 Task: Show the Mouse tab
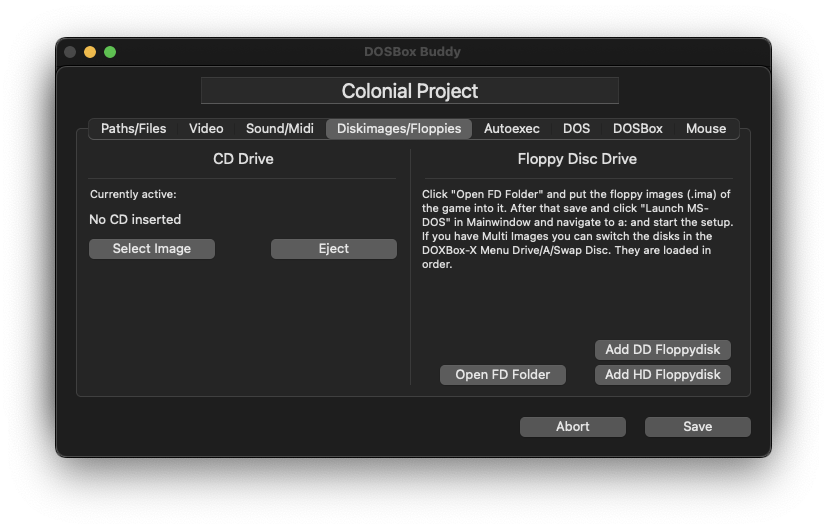pyautogui.click(x=706, y=129)
